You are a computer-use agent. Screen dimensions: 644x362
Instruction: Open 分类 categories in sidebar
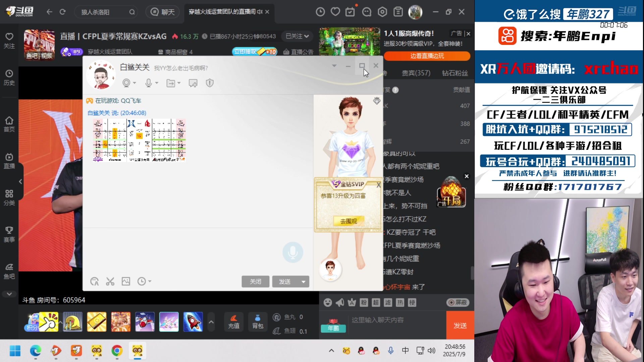(x=9, y=198)
